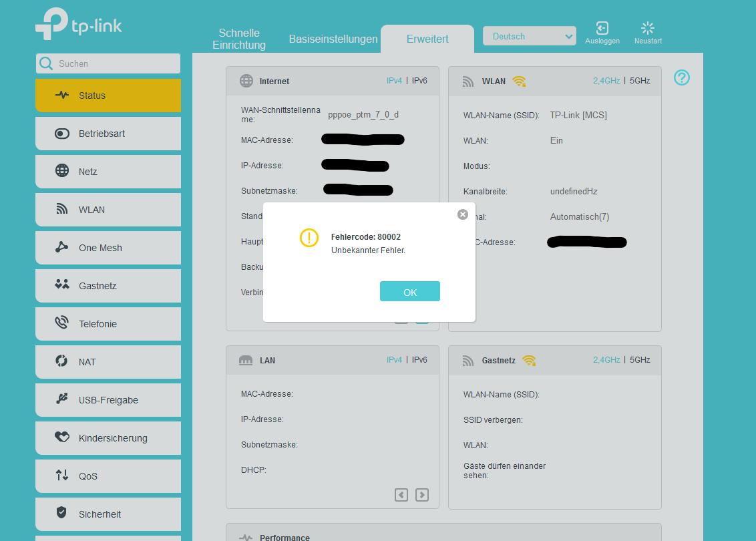The width and height of the screenshot is (756, 541).
Task: Click the Sicherheit shield icon in sidebar
Action: [x=61, y=512]
